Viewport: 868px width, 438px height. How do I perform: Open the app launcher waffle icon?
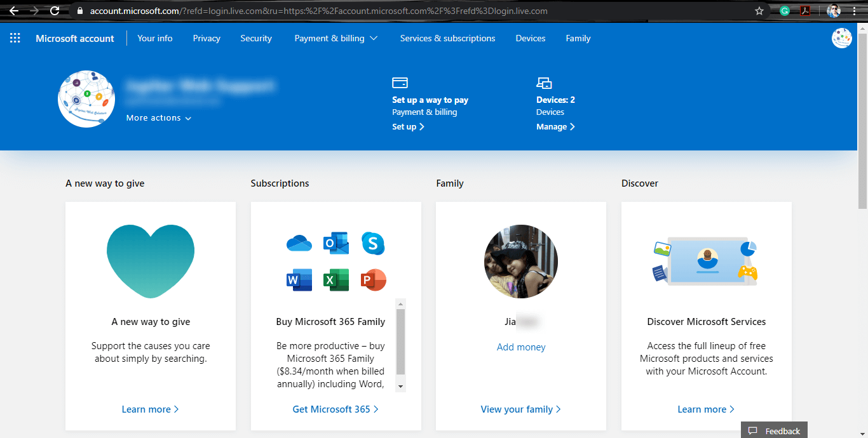(x=15, y=37)
